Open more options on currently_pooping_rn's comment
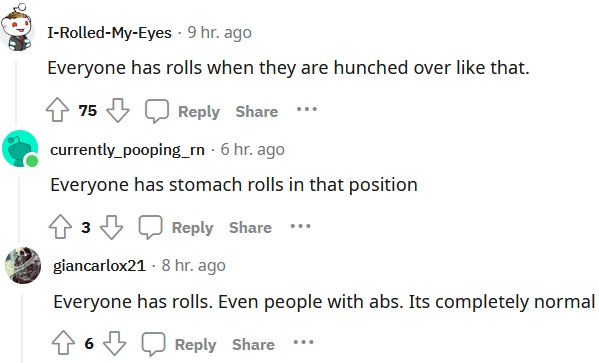 click(300, 226)
